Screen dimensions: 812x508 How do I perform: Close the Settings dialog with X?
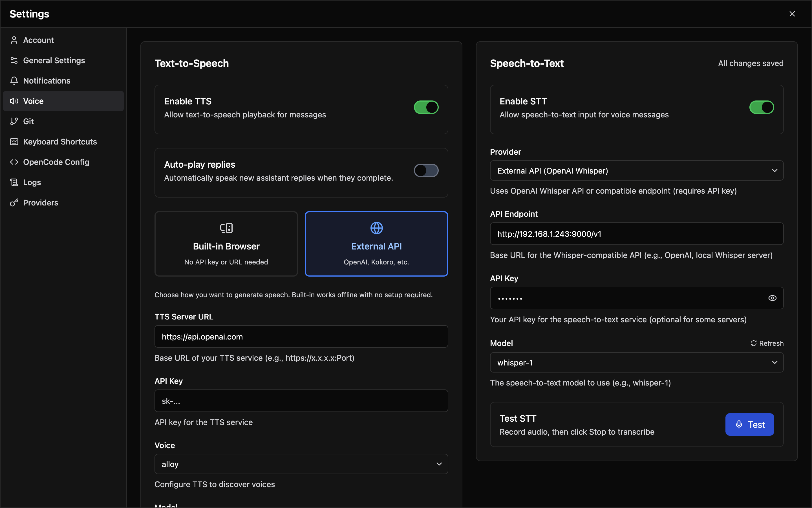tap(792, 14)
